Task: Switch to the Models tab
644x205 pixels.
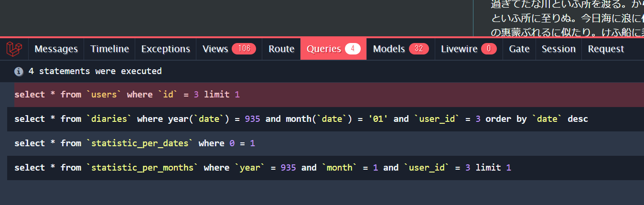Action: [x=401, y=49]
